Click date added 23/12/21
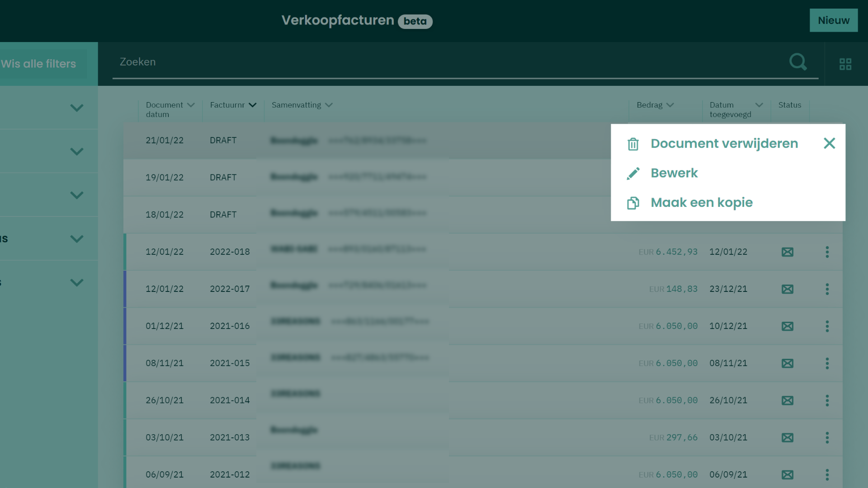This screenshot has height=488, width=868. point(728,289)
